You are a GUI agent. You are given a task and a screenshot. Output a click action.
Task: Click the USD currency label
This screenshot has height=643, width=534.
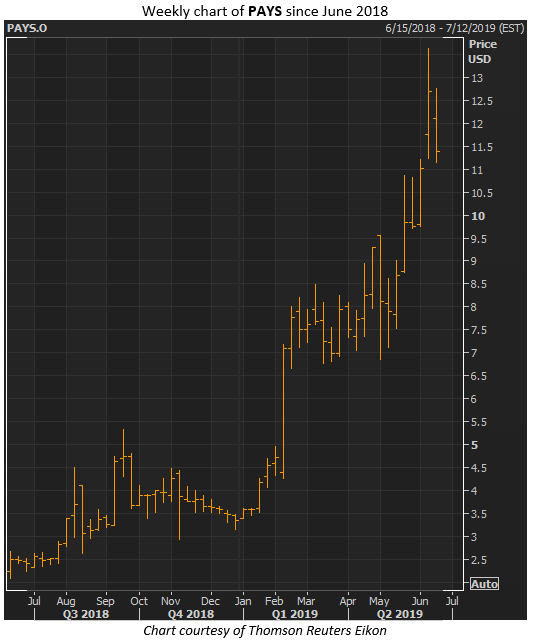[479, 59]
